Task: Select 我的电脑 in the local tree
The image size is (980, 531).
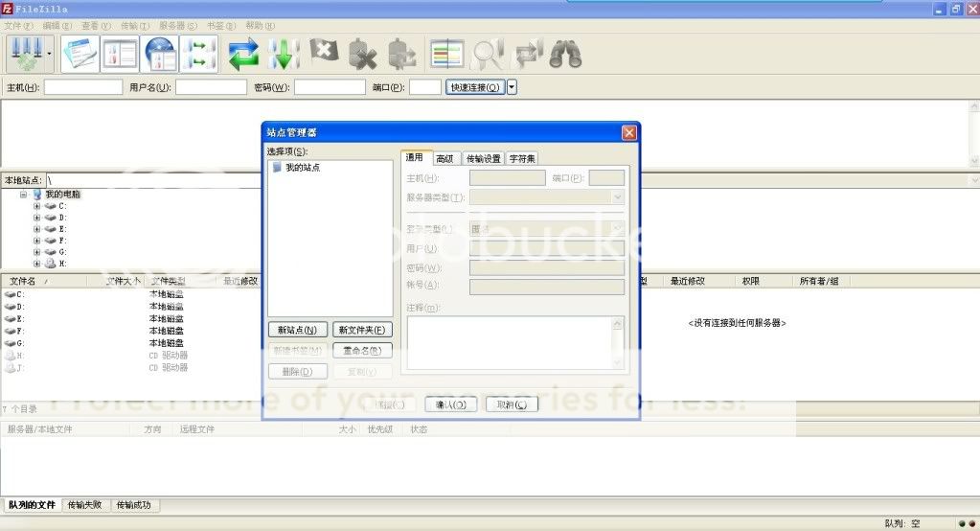Action: coord(62,195)
